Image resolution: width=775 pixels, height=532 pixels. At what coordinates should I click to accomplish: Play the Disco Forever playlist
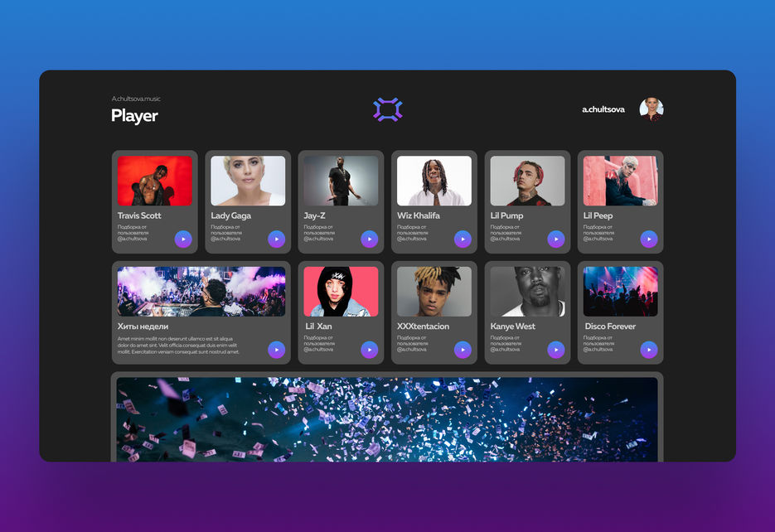click(x=649, y=350)
